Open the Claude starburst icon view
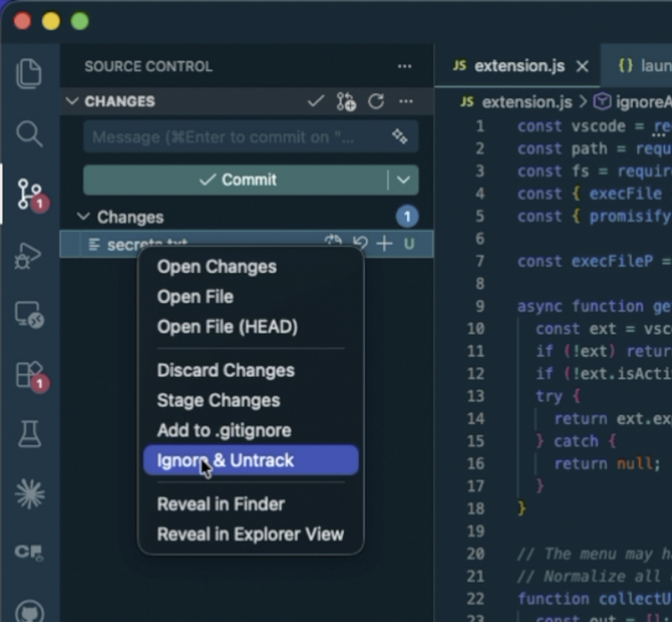 [x=29, y=494]
